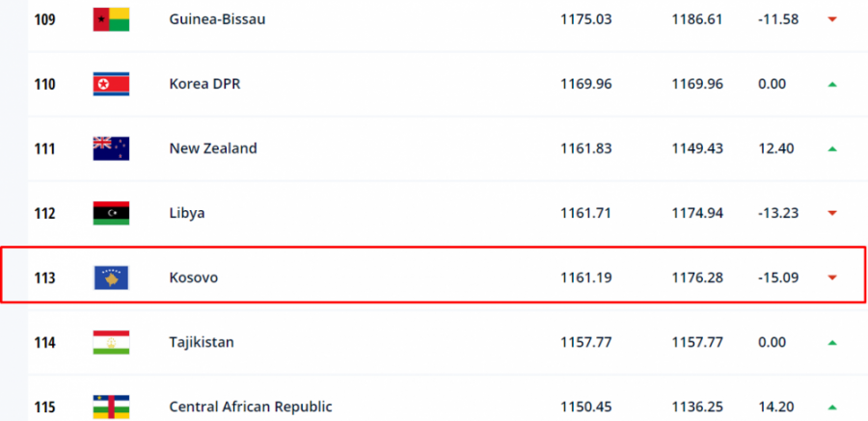Image resolution: width=868 pixels, height=421 pixels.
Task: Select Libya's total points value 1161.71
Action: pos(586,213)
